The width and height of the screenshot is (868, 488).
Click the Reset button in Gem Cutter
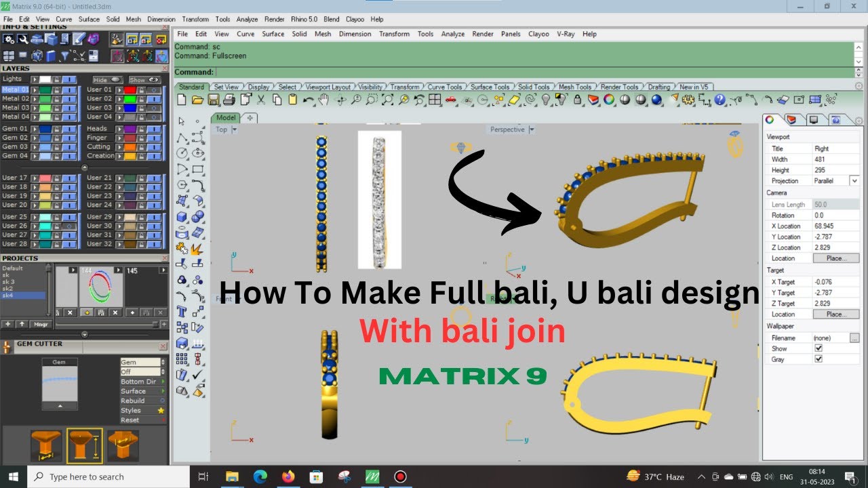[143, 420]
